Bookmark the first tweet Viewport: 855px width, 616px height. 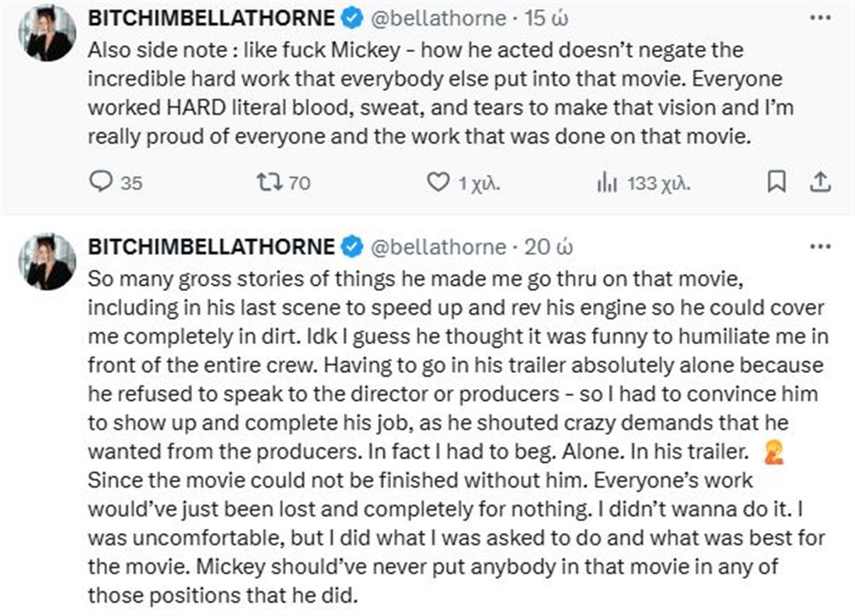pyautogui.click(x=776, y=183)
